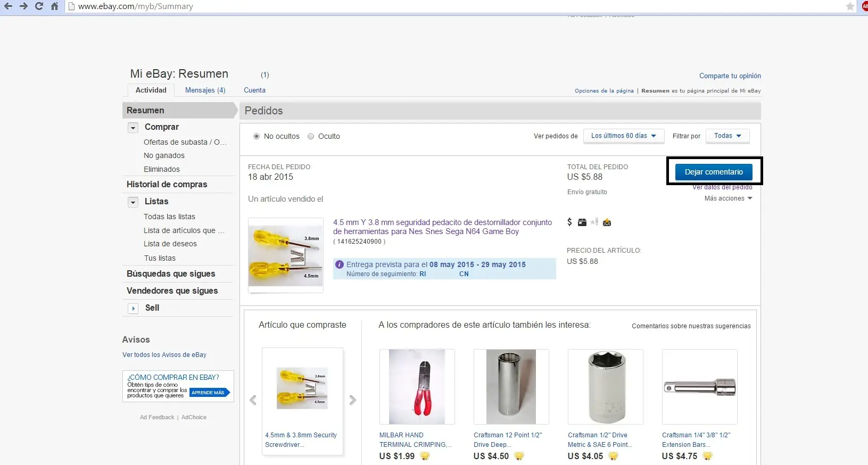Open Eliminados in sidebar
Viewport: 868px width, 465px height.
pyautogui.click(x=162, y=169)
